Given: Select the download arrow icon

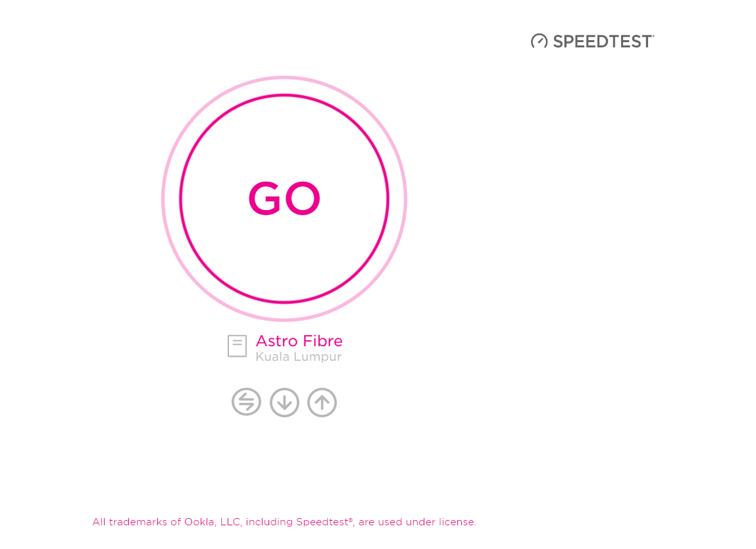Looking at the screenshot, I should point(284,402).
